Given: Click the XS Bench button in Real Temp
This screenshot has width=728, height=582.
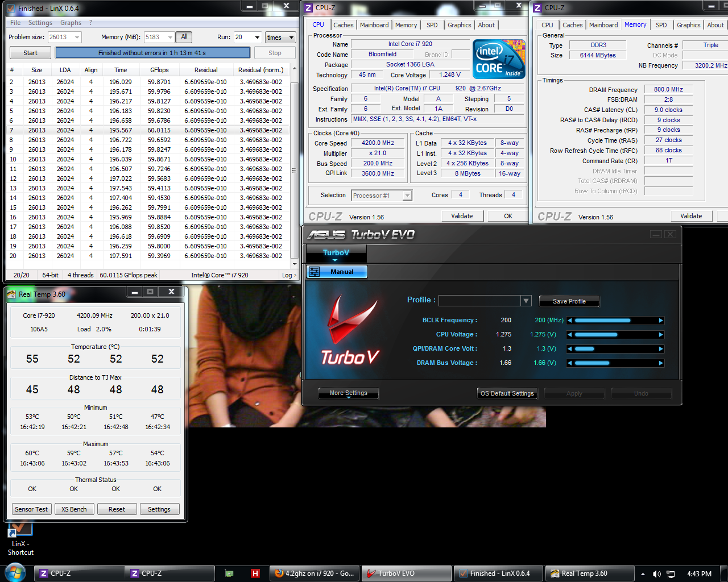Looking at the screenshot, I should (74, 509).
